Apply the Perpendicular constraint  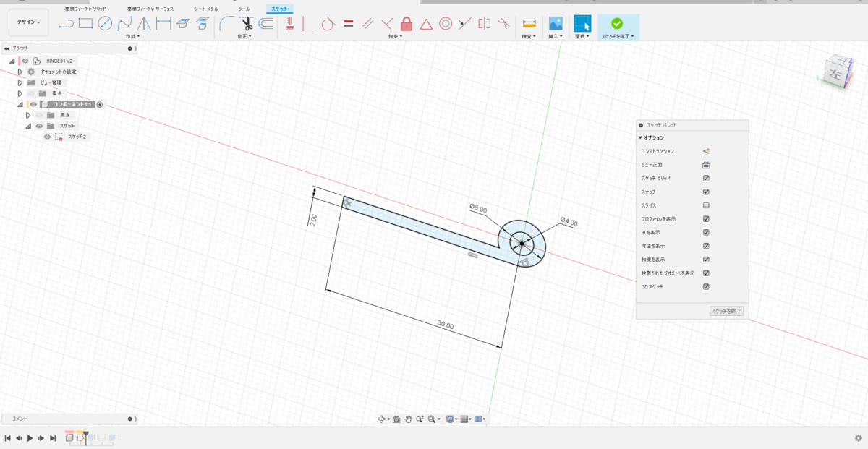click(388, 23)
